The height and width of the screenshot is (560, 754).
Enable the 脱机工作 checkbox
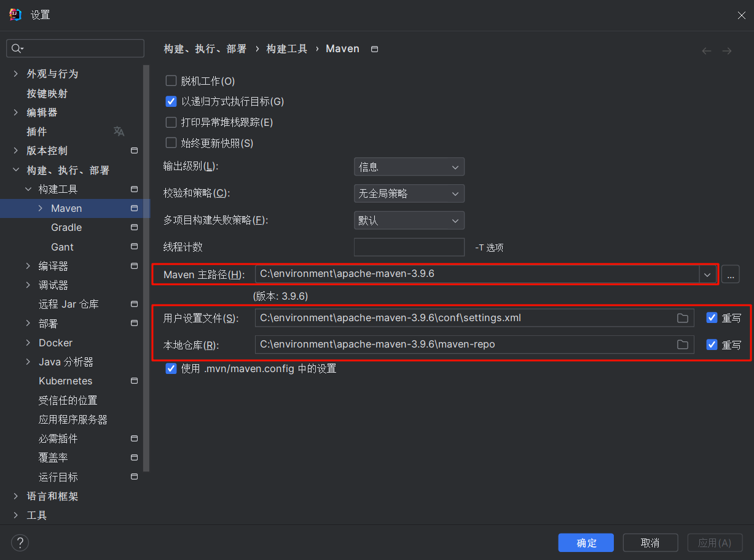[171, 80]
